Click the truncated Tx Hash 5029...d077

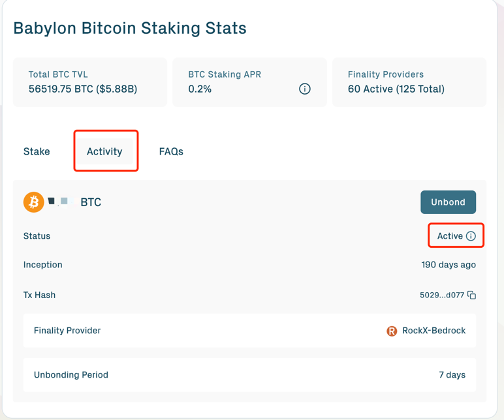point(441,295)
